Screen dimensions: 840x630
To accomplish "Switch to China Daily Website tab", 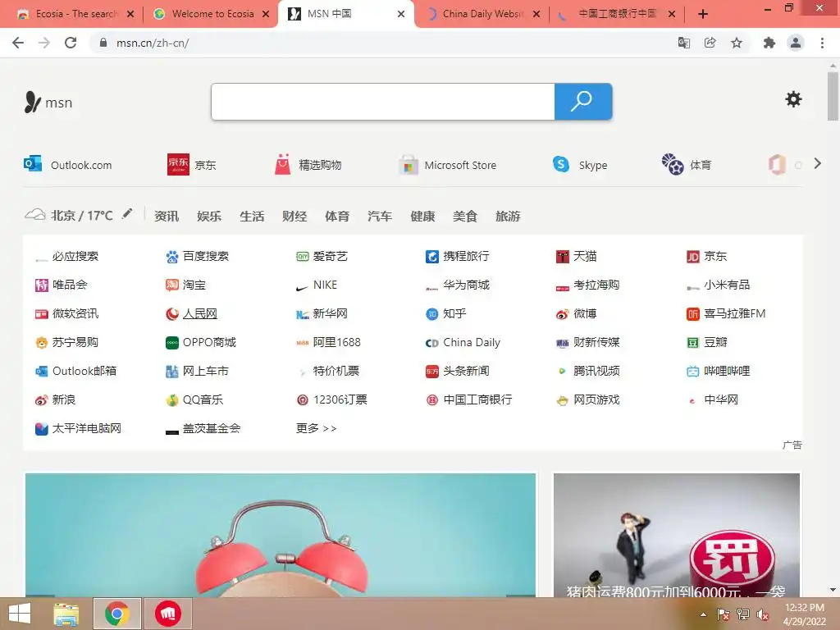I will click(483, 14).
